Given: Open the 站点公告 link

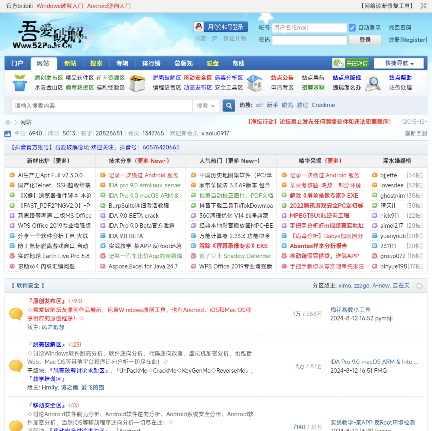Looking at the screenshot, I should pos(282,78).
